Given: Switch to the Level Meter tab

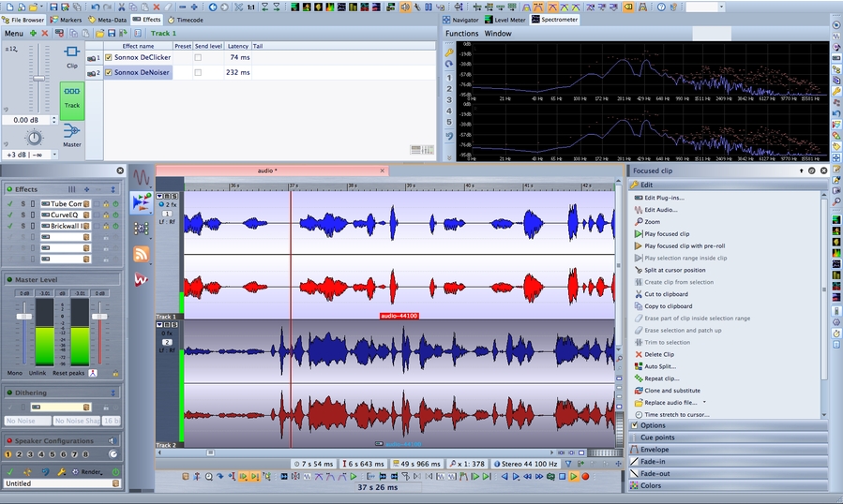Looking at the screenshot, I should point(504,20).
